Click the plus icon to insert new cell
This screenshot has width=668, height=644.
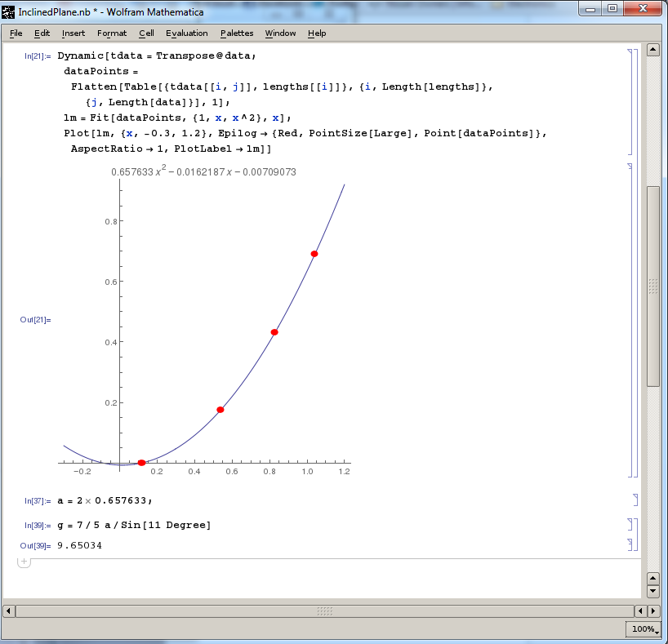pos(24,562)
